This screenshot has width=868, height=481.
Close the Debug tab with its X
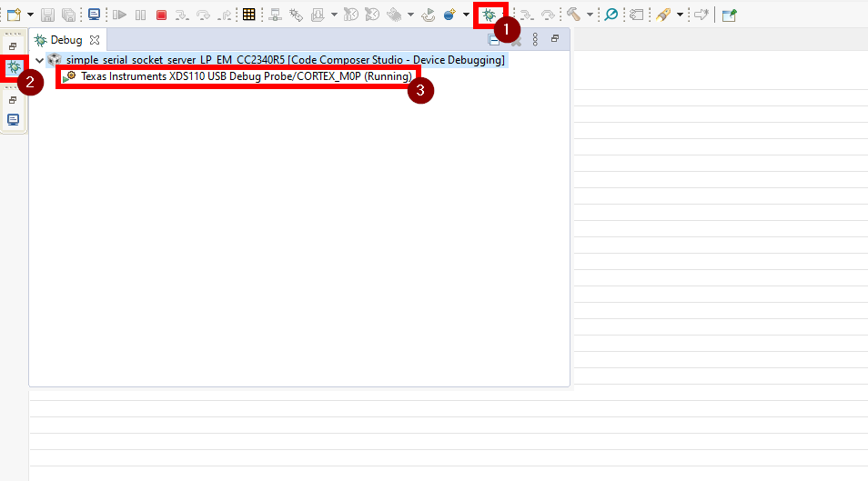[95, 40]
